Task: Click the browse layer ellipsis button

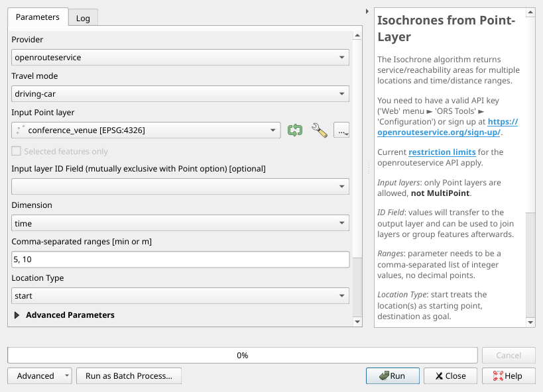Action: tap(341, 130)
